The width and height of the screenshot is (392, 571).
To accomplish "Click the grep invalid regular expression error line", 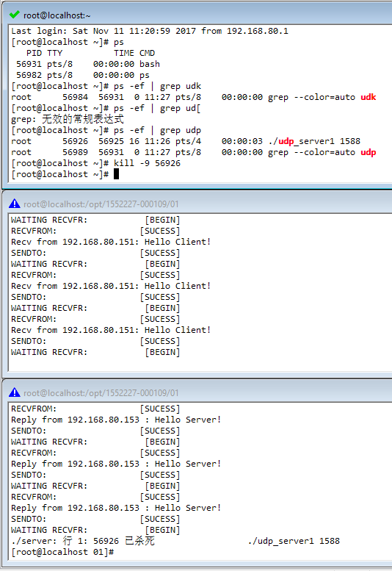I will (68, 119).
